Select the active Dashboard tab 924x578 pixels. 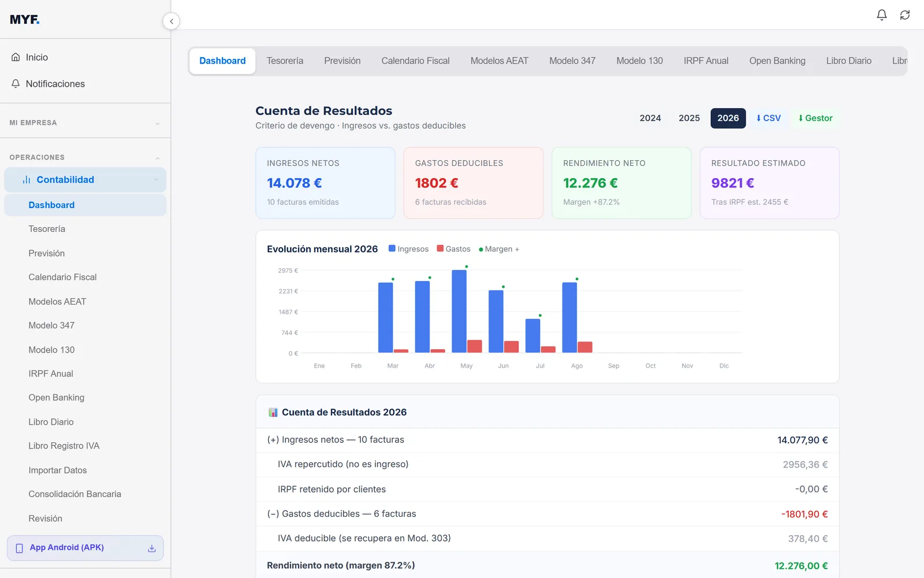coord(222,61)
